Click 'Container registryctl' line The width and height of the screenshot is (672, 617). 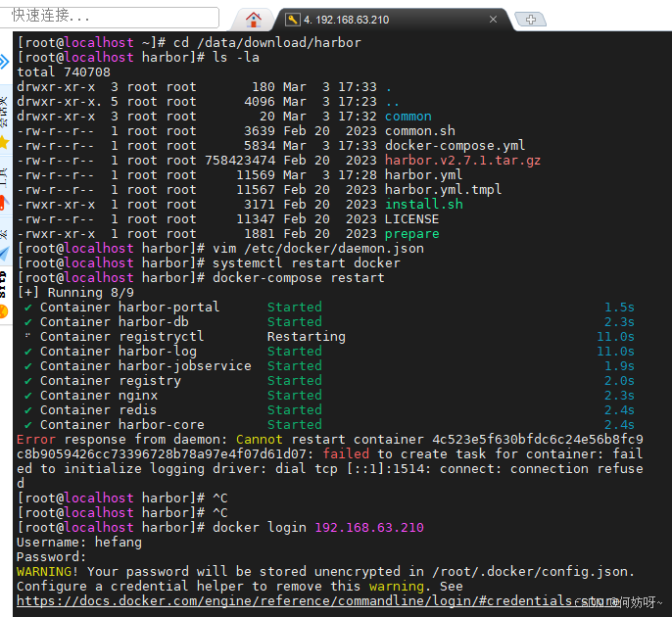[122, 336]
